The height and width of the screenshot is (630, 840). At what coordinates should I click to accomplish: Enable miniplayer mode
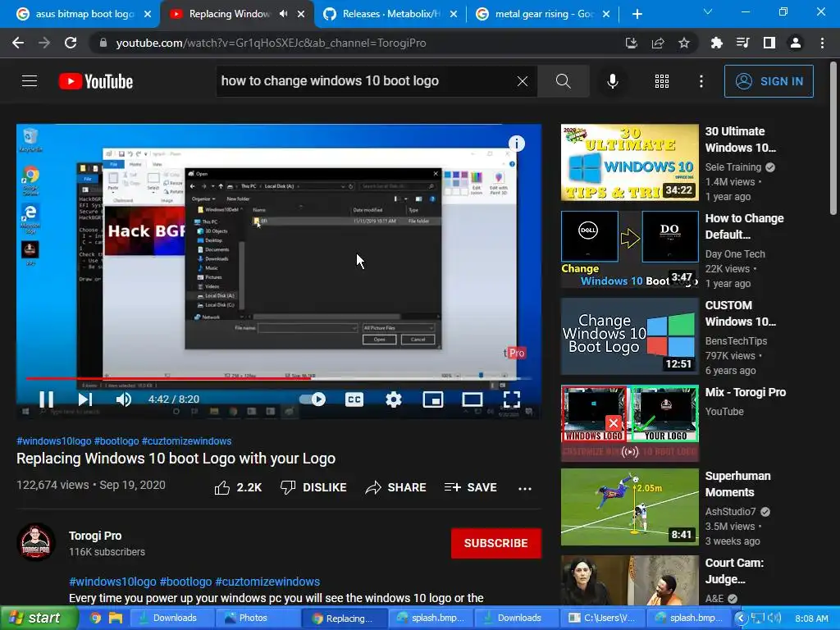coord(433,399)
